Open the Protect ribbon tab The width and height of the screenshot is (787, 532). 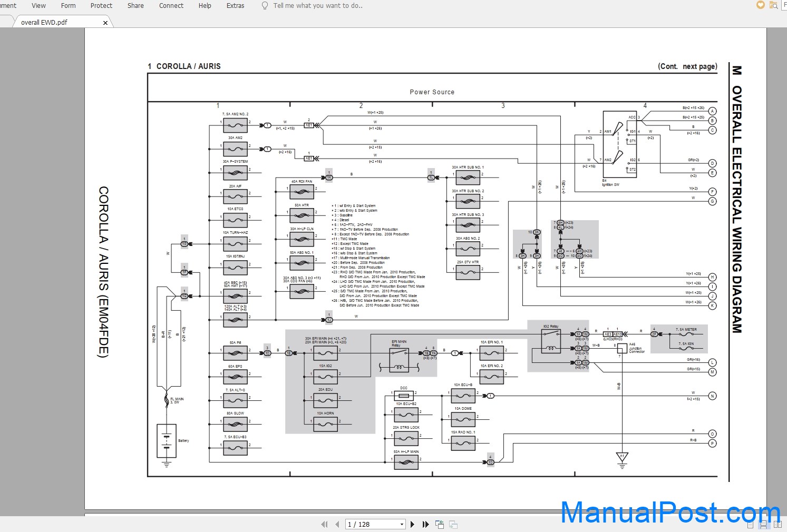click(101, 6)
